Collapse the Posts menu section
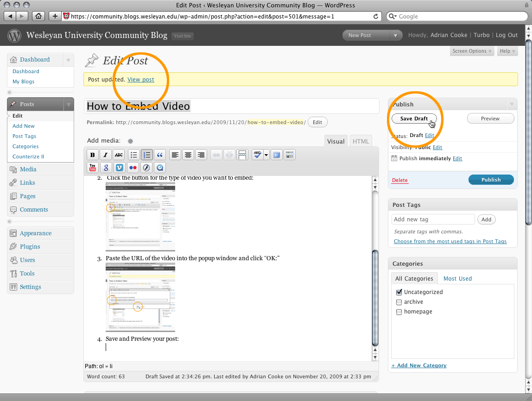 point(68,104)
